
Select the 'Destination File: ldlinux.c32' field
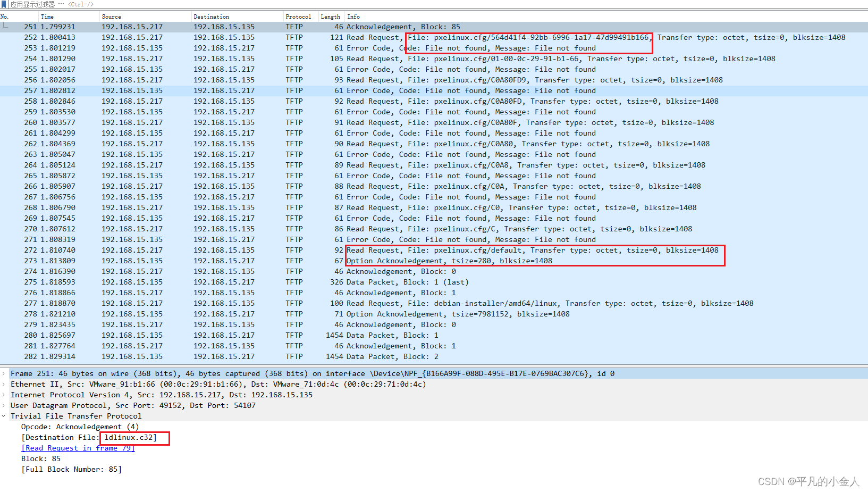coord(89,437)
